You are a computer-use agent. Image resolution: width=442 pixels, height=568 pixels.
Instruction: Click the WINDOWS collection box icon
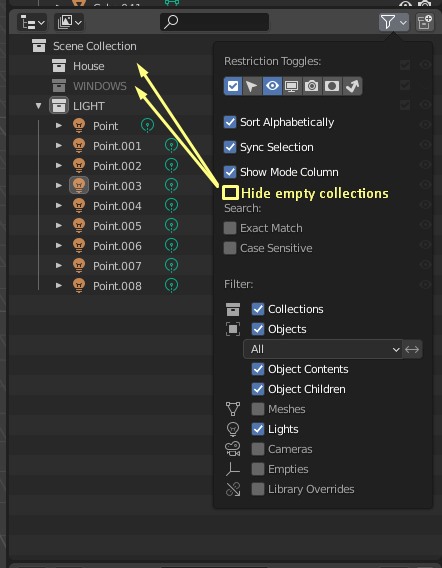tap(59, 86)
